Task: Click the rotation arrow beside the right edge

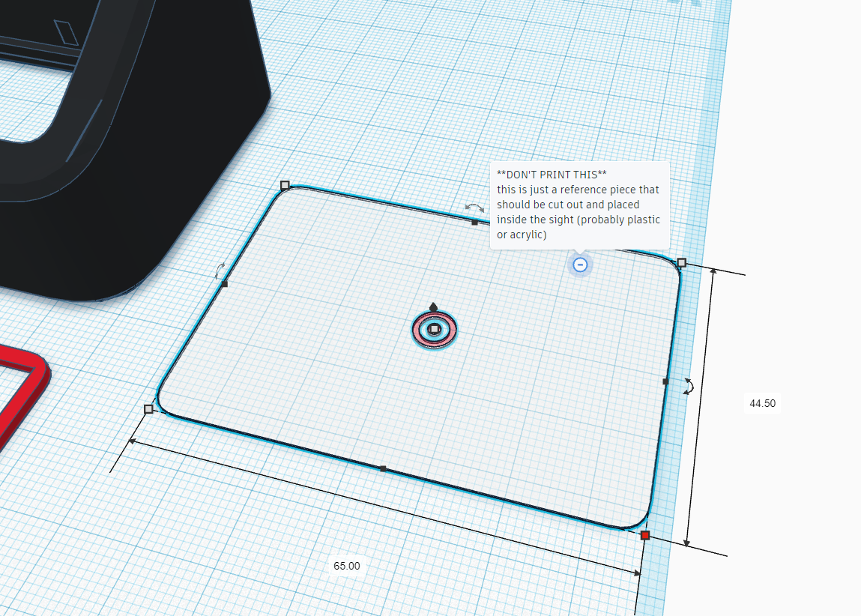Action: 689,386
